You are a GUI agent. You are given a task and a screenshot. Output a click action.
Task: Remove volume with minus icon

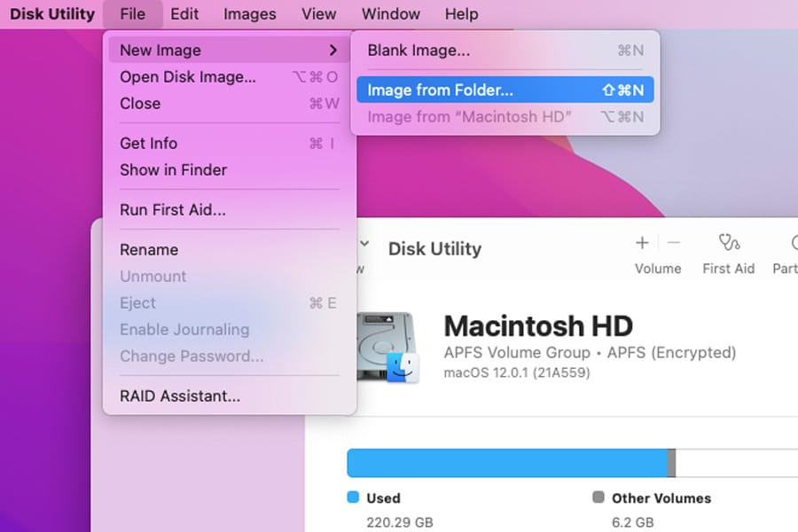[673, 243]
